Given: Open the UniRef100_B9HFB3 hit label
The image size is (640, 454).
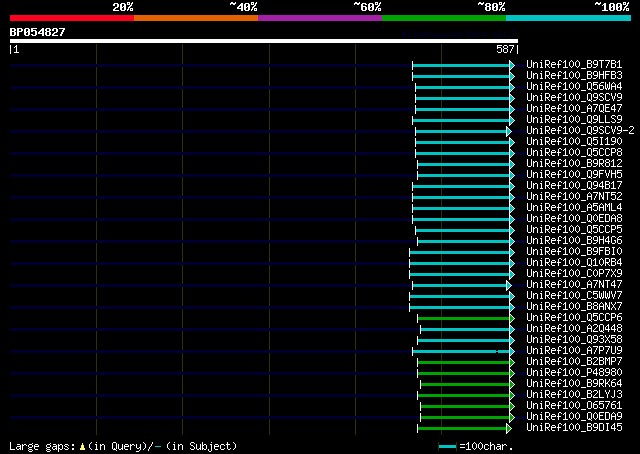Looking at the screenshot, I should (x=574, y=76).
